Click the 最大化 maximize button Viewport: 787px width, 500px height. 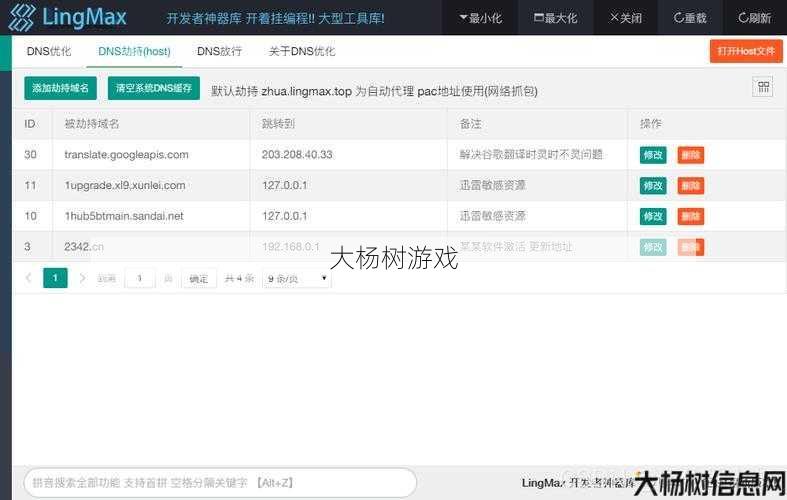555,18
